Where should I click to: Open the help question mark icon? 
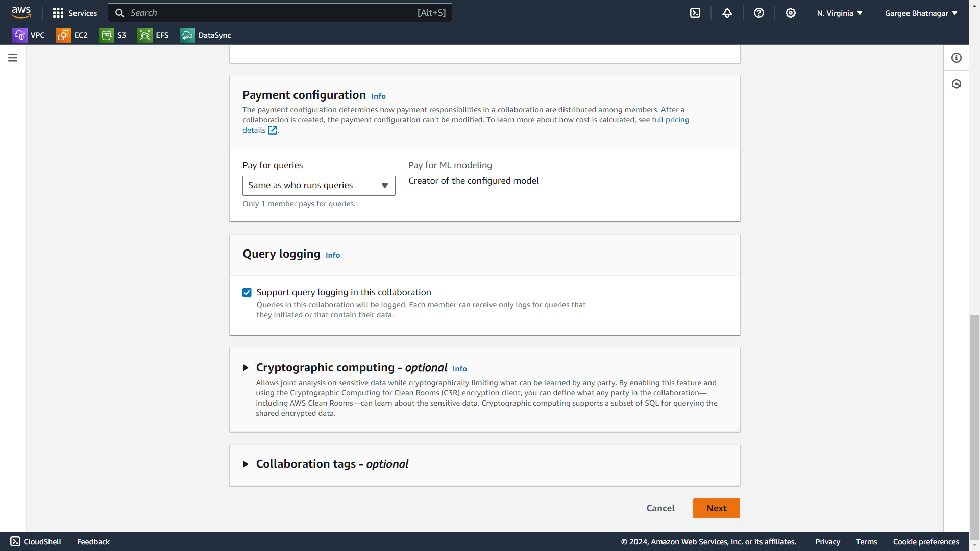(x=759, y=13)
